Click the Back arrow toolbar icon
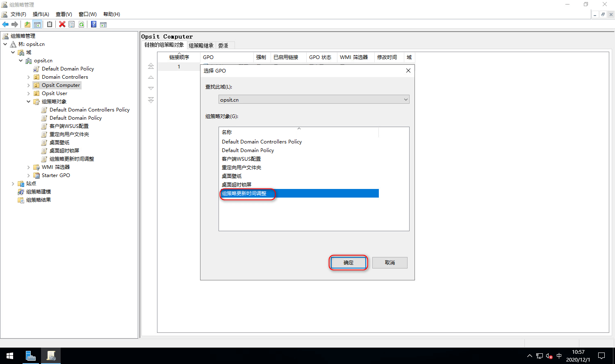The image size is (615, 364). 5,25
